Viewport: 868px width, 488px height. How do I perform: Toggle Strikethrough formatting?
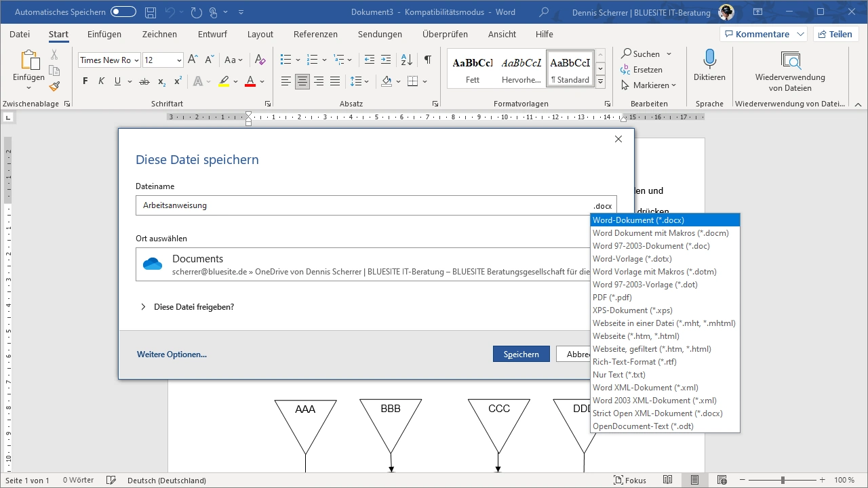(144, 81)
